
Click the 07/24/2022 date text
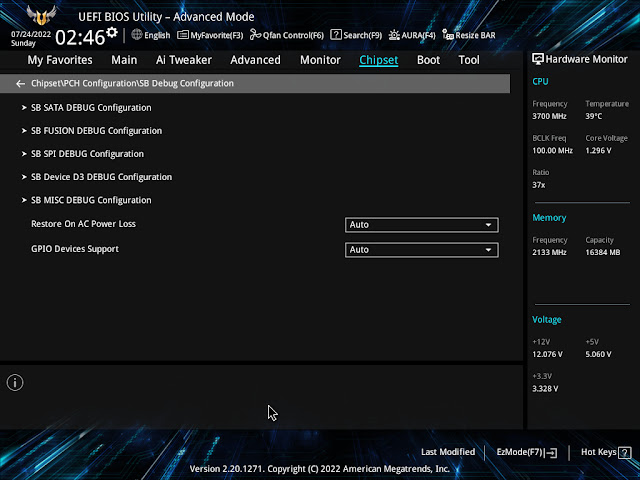pyautogui.click(x=31, y=34)
